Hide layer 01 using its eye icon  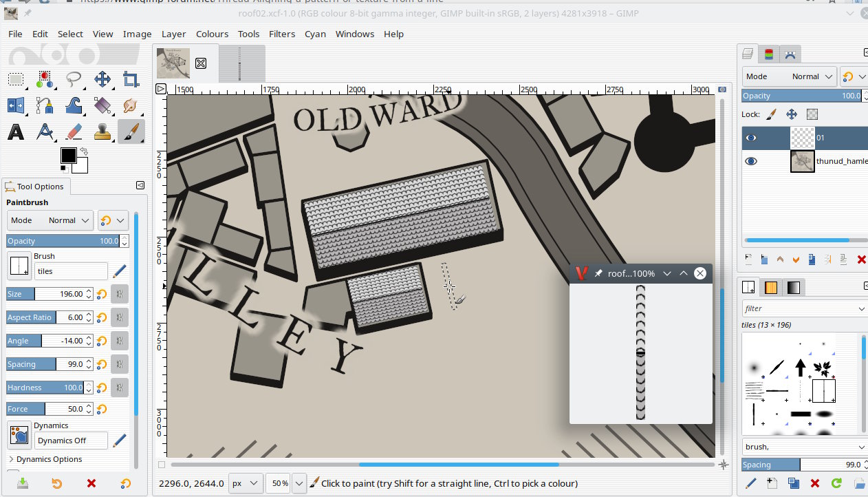pyautogui.click(x=751, y=138)
